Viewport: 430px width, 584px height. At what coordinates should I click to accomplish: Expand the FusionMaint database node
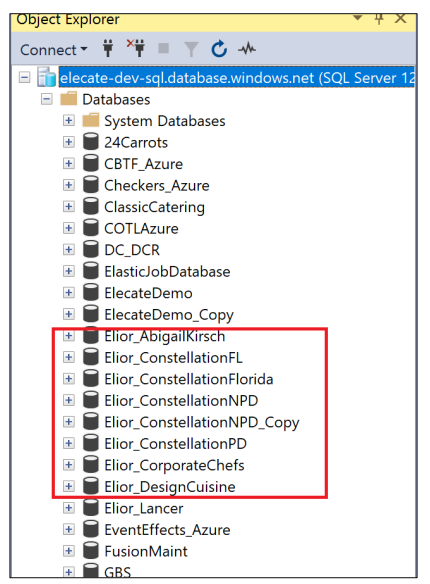[x=69, y=551]
